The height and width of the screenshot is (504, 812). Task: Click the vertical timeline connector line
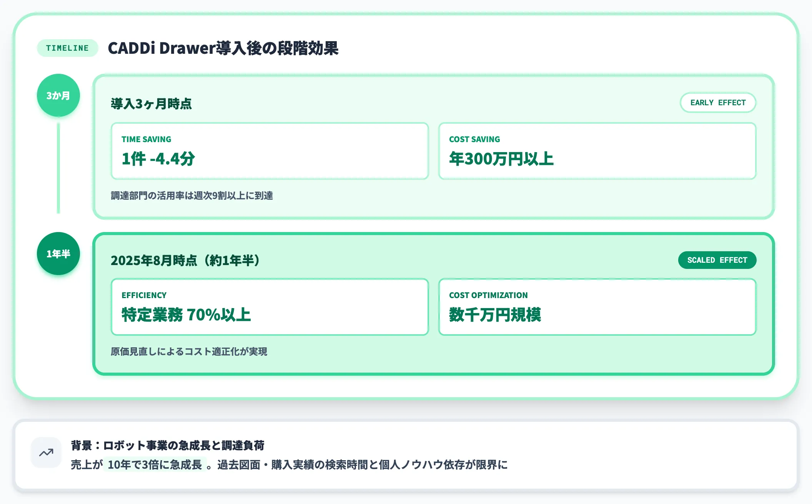coord(58,168)
